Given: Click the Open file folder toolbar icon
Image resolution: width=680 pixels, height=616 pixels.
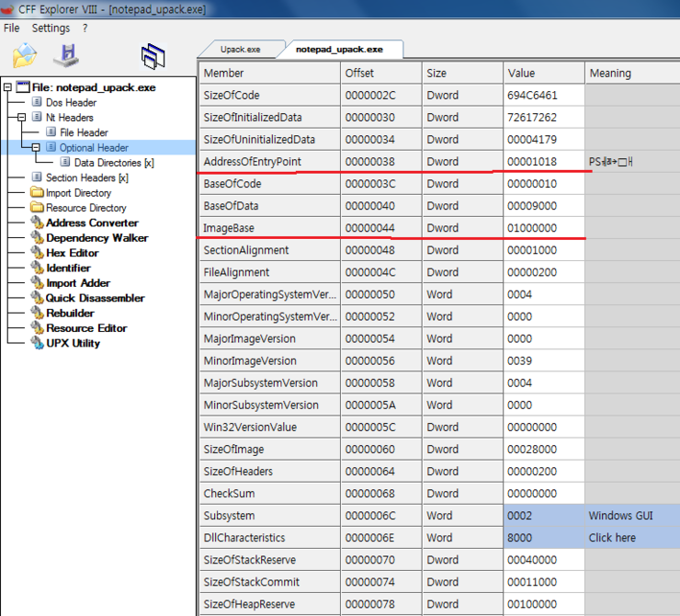Looking at the screenshot, I should point(24,55).
